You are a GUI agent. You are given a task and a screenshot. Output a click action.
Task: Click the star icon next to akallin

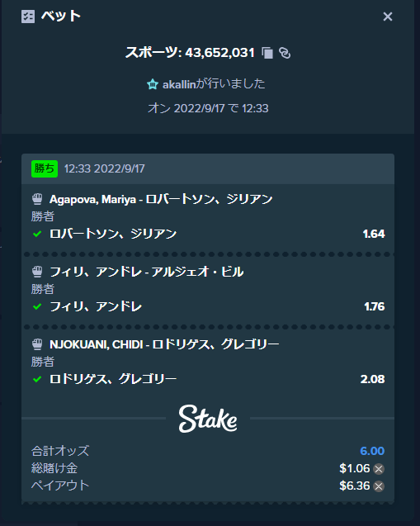point(153,84)
